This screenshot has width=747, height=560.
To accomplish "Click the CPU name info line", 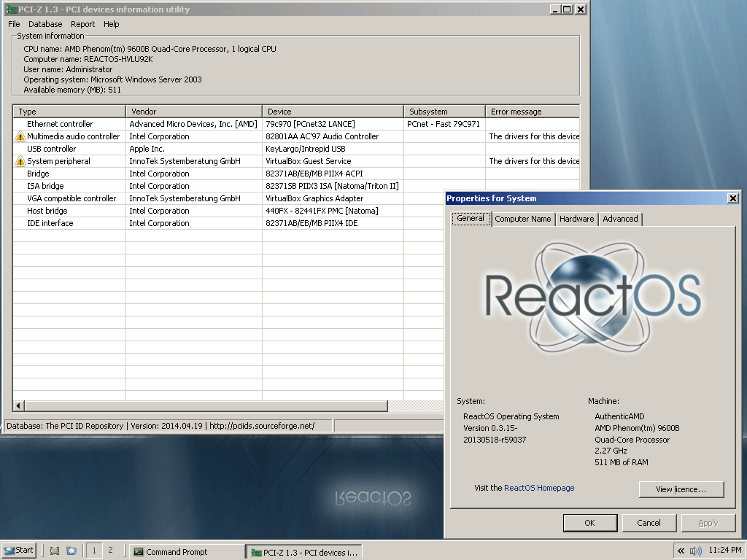I will click(x=150, y=49).
